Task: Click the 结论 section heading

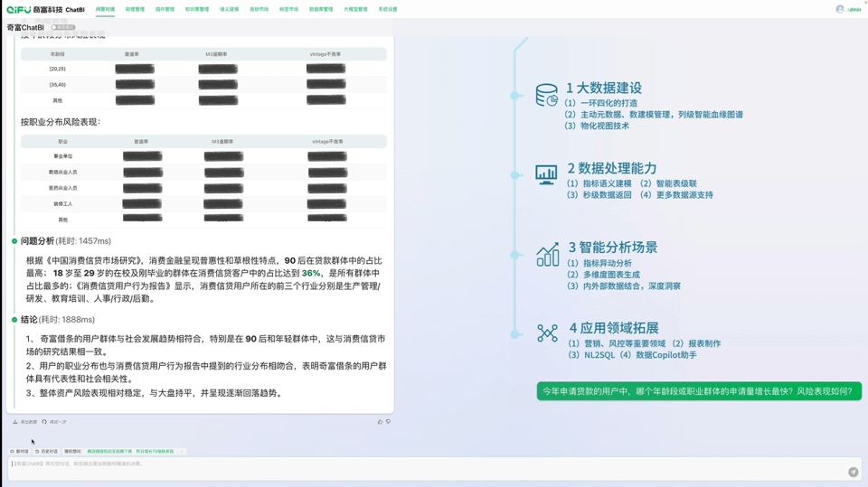Action: pos(29,320)
